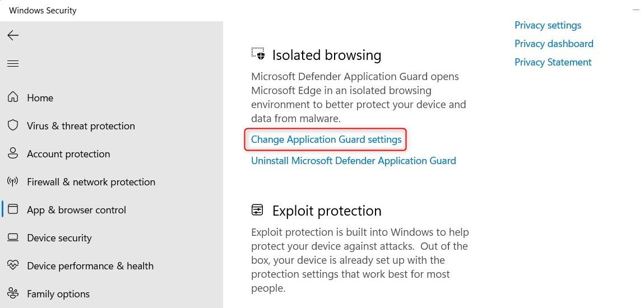
Task: Select Firewall & network protection item
Action: click(91, 181)
